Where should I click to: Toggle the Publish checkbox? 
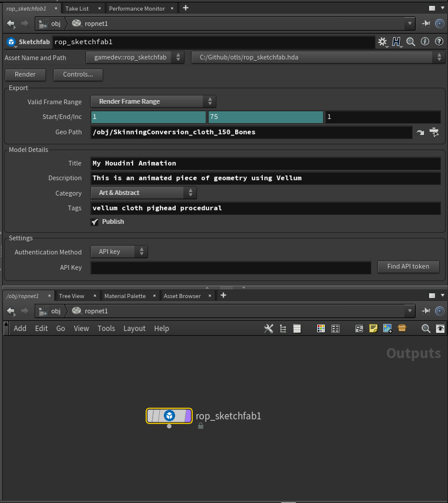[x=94, y=222]
